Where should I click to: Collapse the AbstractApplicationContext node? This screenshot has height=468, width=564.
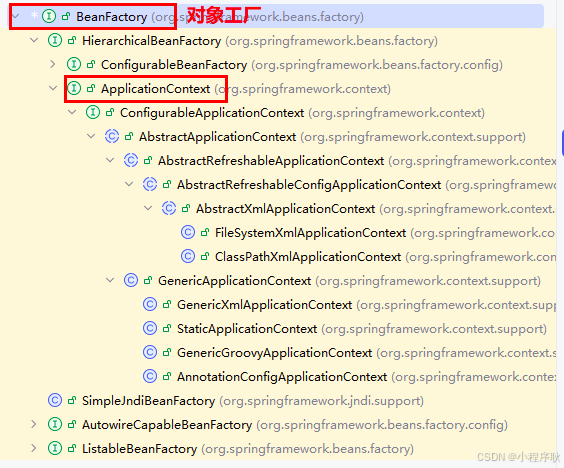(x=91, y=136)
